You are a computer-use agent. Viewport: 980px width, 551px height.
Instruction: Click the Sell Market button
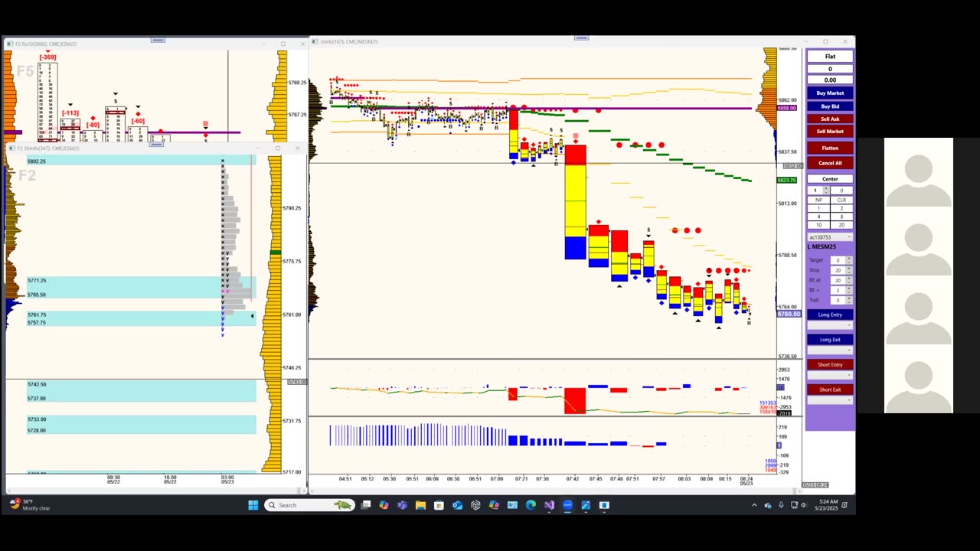[x=830, y=132]
